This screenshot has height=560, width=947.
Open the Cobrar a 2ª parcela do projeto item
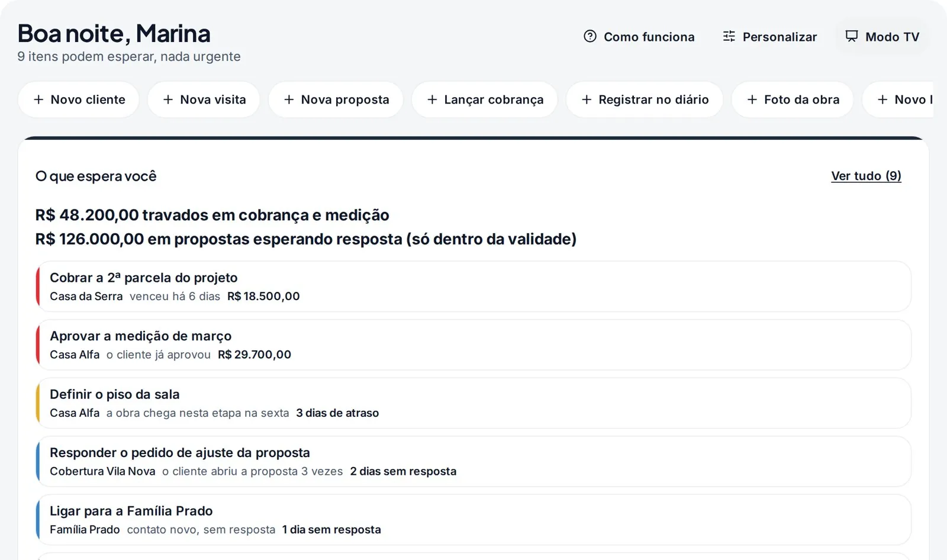click(x=474, y=287)
